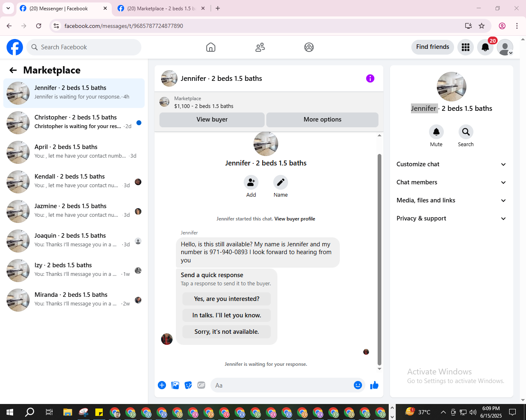Switch to the Marketplace 2 beds tab

pyautogui.click(x=161, y=9)
